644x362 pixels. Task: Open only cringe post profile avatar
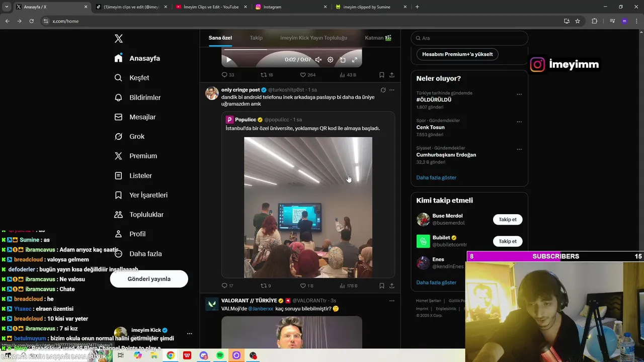tap(212, 93)
